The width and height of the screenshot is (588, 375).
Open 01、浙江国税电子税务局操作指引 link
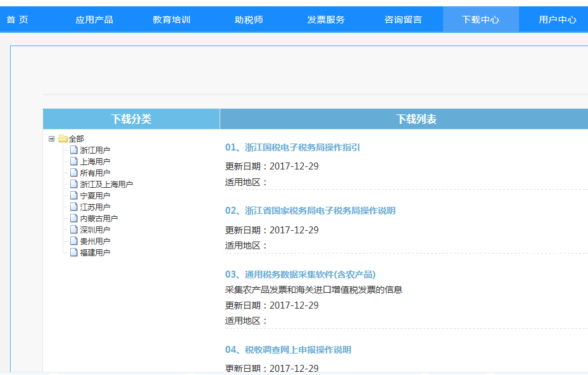[x=292, y=147]
